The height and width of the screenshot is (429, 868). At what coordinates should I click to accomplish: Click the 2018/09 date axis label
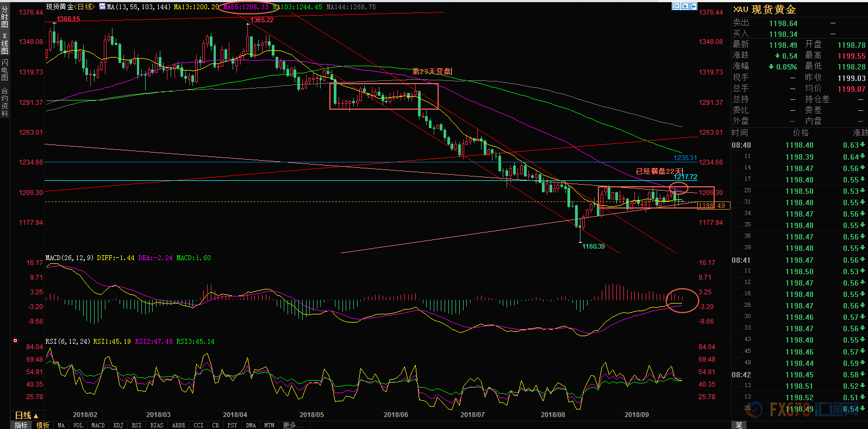(x=636, y=414)
